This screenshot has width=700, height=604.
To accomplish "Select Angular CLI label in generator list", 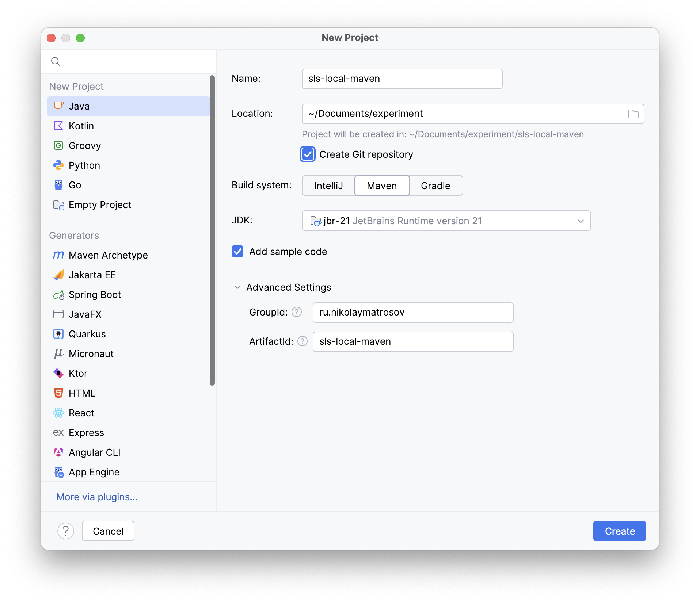I will point(94,452).
